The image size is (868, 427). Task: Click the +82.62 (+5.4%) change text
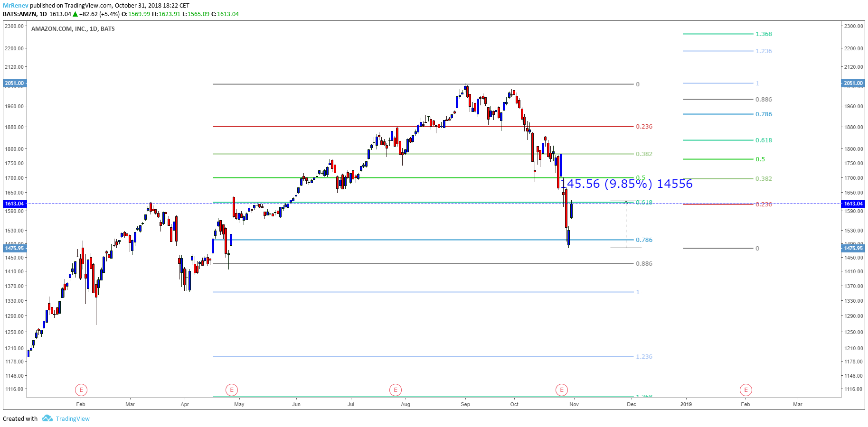point(100,14)
